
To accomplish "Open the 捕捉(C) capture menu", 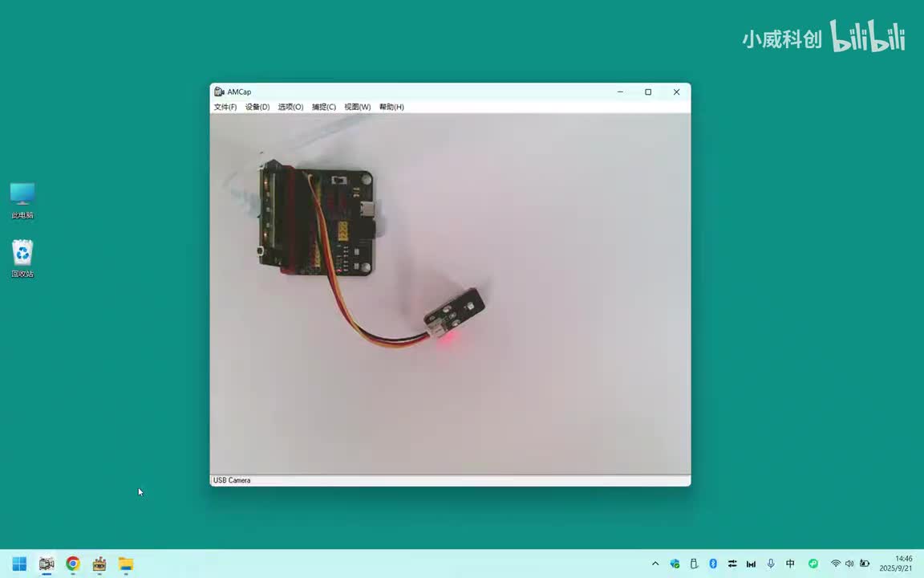I will click(x=323, y=107).
